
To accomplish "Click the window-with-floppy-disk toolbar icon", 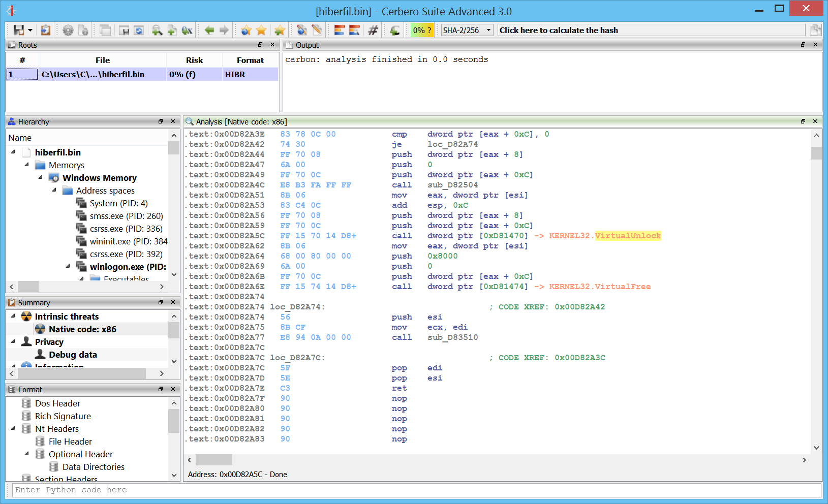I will pyautogui.click(x=124, y=30).
